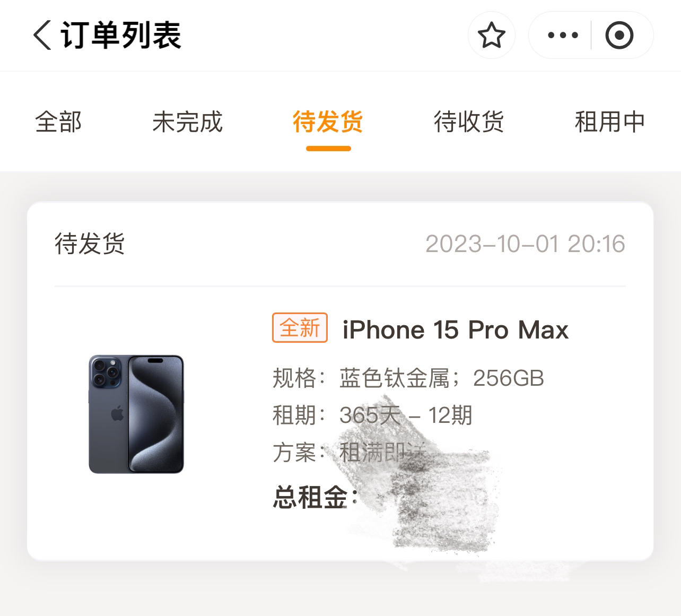The height and width of the screenshot is (616, 681).
Task: Tap the circular close mini-program icon
Action: pos(619,36)
